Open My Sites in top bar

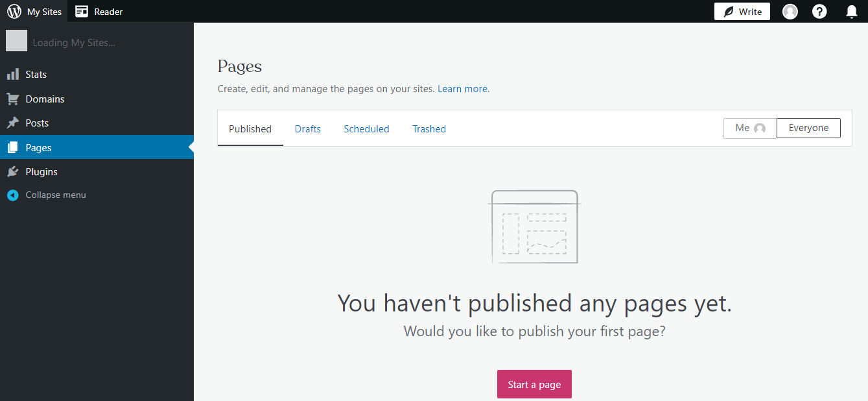tap(34, 12)
